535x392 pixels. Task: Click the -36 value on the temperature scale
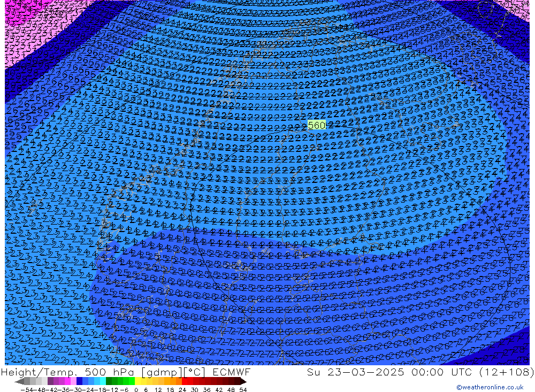63,390
